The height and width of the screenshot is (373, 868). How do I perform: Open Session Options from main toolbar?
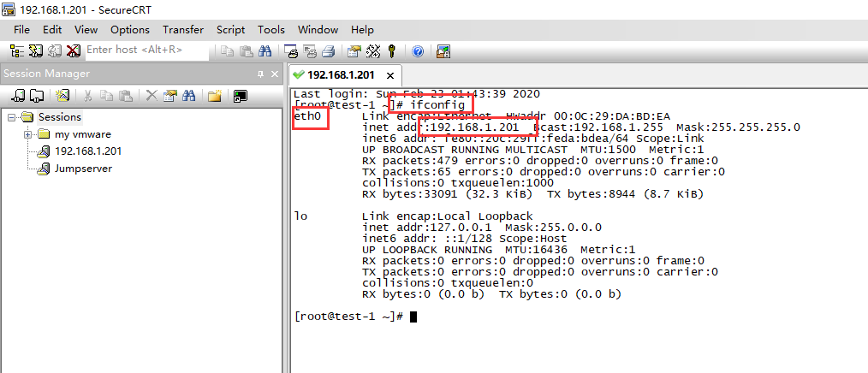pos(354,51)
